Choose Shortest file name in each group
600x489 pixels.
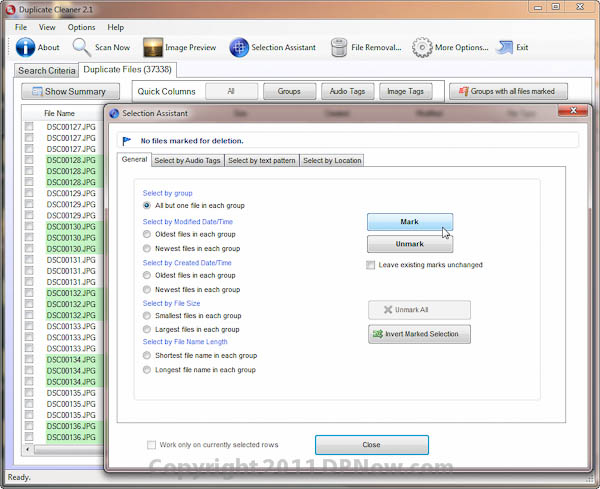(x=147, y=355)
